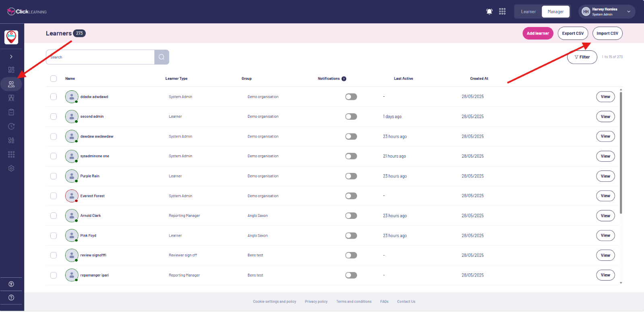View details for dawdaw awdawdaw
The height and width of the screenshot is (312, 644).
[x=605, y=136]
